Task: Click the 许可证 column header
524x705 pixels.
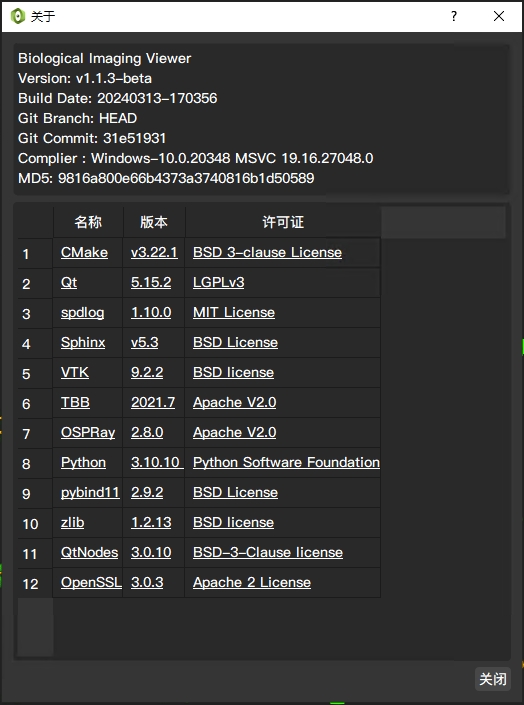Action: pos(283,222)
